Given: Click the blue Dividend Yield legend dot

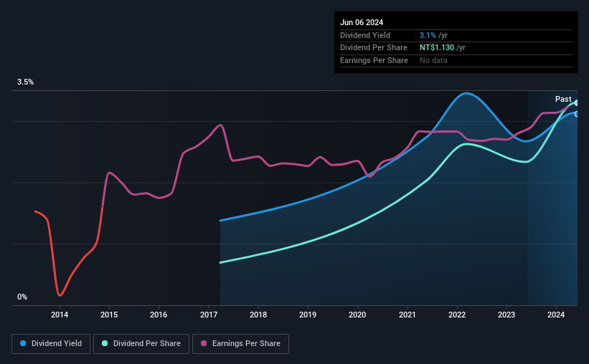Looking at the screenshot, I should (23, 343).
